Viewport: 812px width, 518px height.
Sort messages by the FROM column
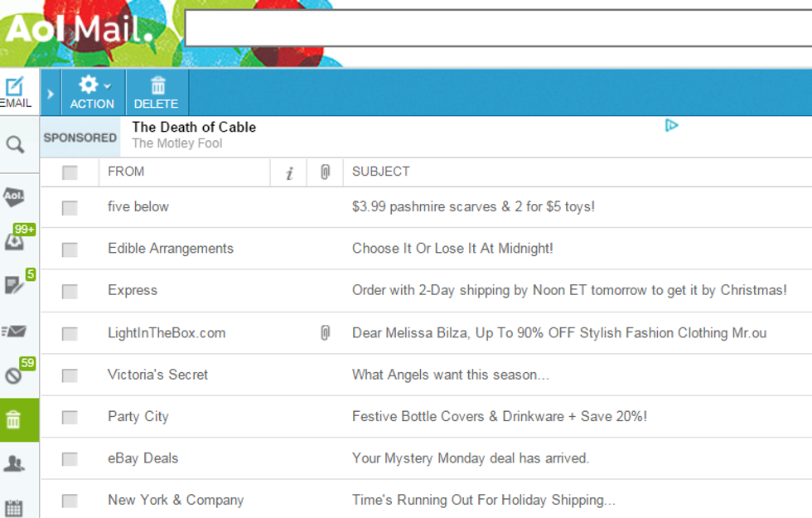[126, 172]
